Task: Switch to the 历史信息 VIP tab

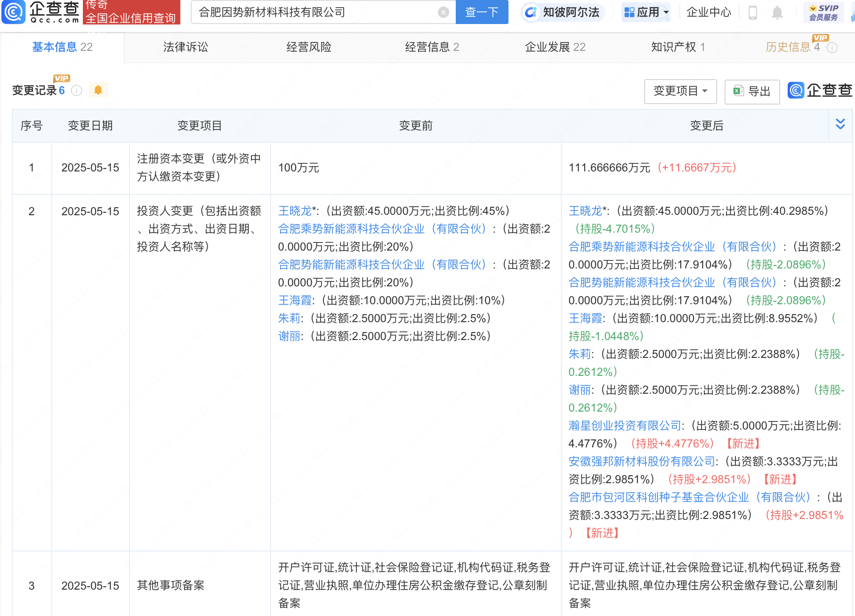Action: pyautogui.click(x=793, y=47)
